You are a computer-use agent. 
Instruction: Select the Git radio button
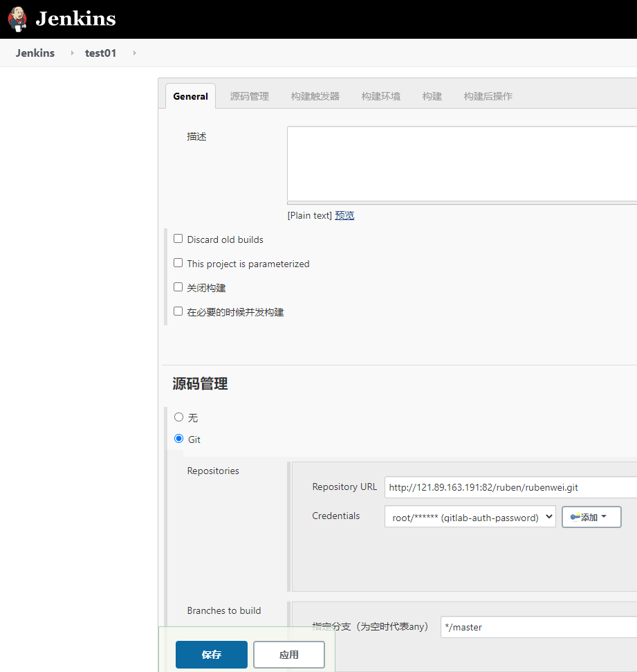pyautogui.click(x=179, y=439)
